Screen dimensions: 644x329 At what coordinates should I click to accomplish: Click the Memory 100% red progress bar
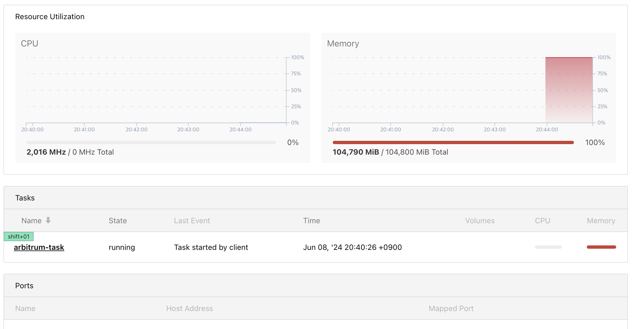click(453, 143)
